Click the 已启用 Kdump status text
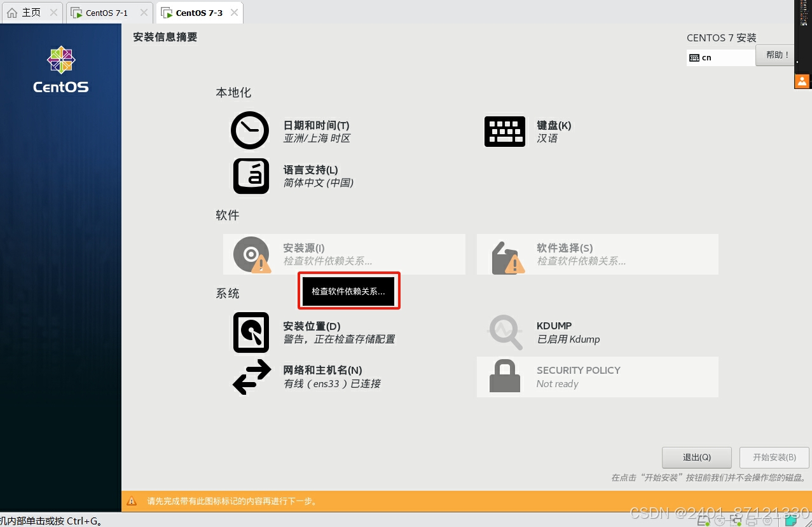The height and width of the screenshot is (527, 812). click(568, 339)
